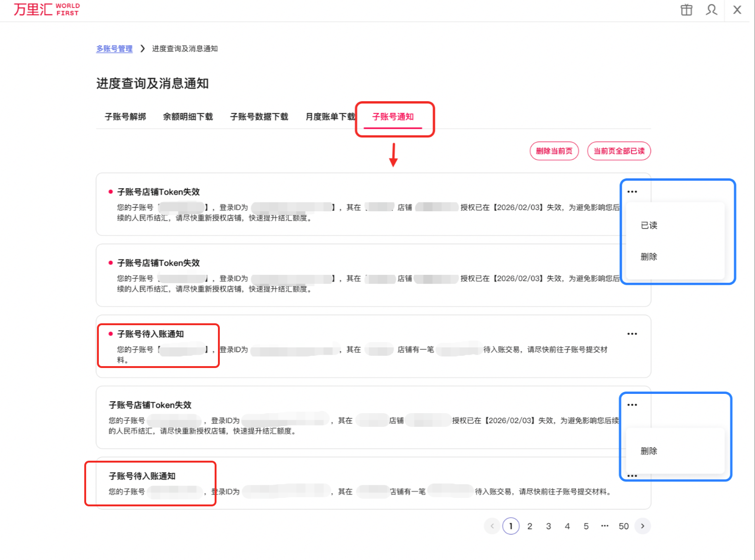Select the 子账号通知 tab
The height and width of the screenshot is (560, 755).
pyautogui.click(x=393, y=117)
